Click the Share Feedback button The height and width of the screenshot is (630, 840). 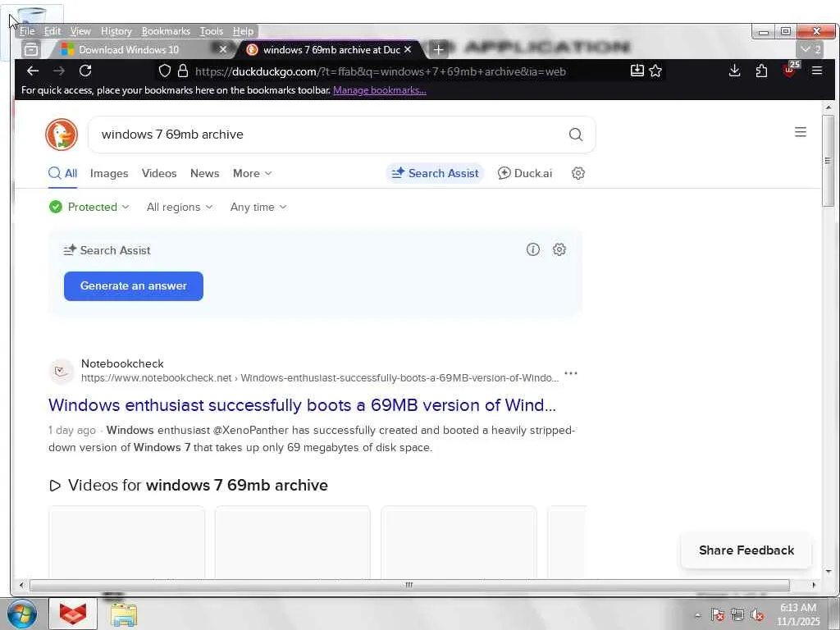(x=746, y=550)
